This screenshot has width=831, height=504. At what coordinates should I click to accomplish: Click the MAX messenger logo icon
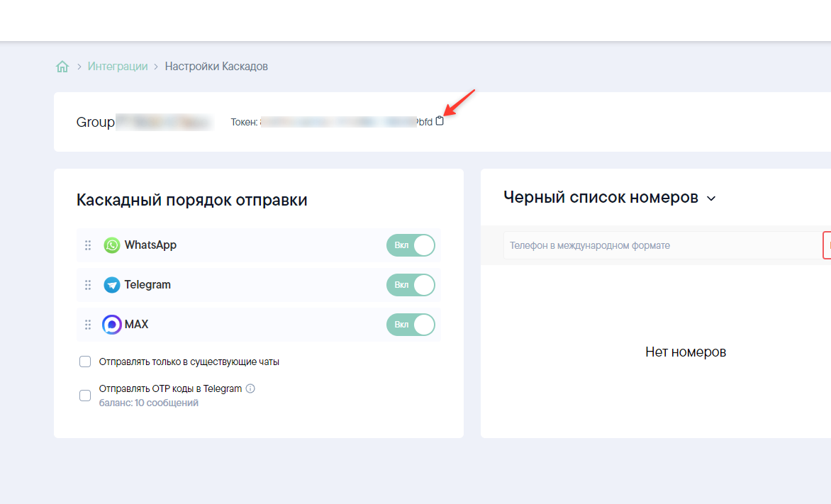[112, 325]
